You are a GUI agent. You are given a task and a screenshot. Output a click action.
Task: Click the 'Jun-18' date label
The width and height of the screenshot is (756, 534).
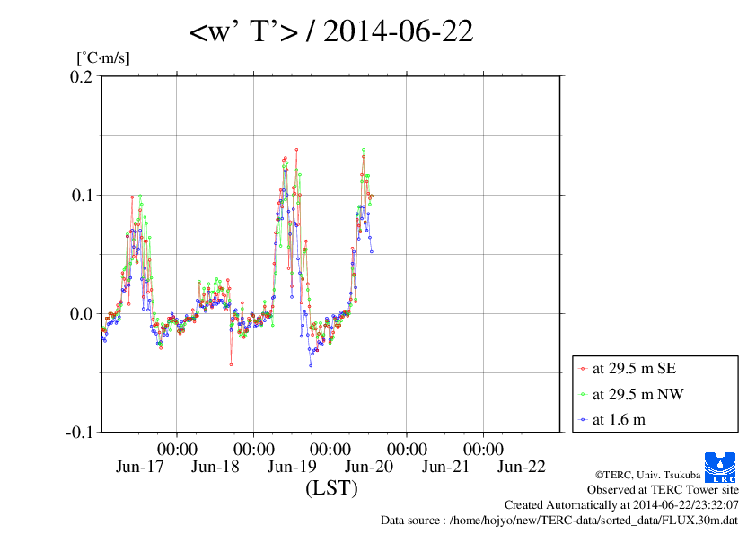[215, 467]
